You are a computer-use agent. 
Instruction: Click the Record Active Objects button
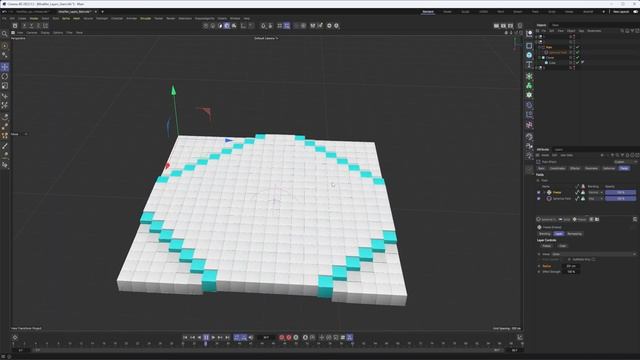coord(281,338)
